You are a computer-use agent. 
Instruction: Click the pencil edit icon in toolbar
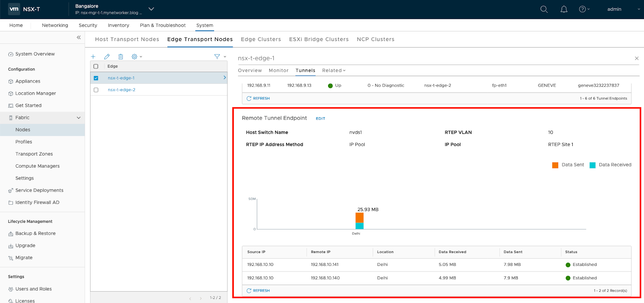tap(107, 57)
